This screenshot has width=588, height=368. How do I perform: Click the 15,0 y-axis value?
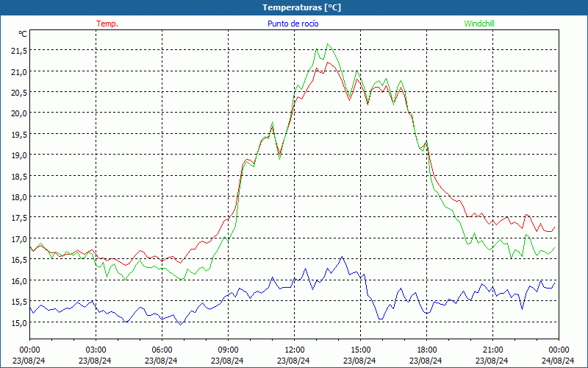(x=19, y=322)
